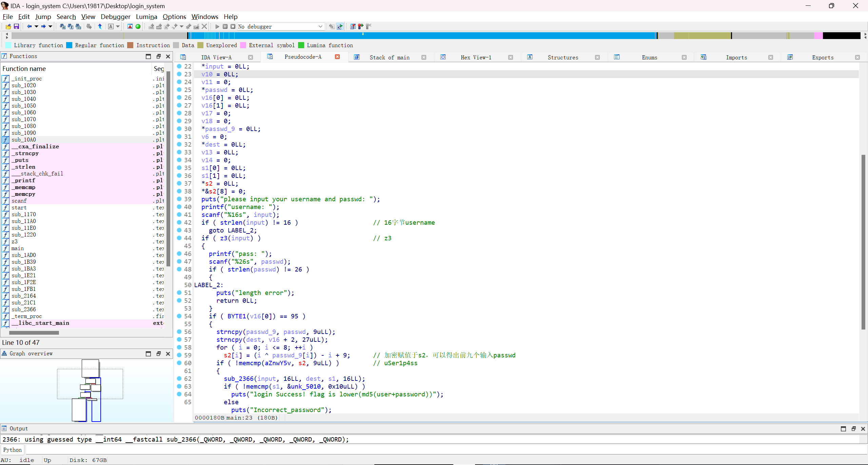Click the Open file toolbar icon
The width and height of the screenshot is (868, 465).
click(x=8, y=26)
